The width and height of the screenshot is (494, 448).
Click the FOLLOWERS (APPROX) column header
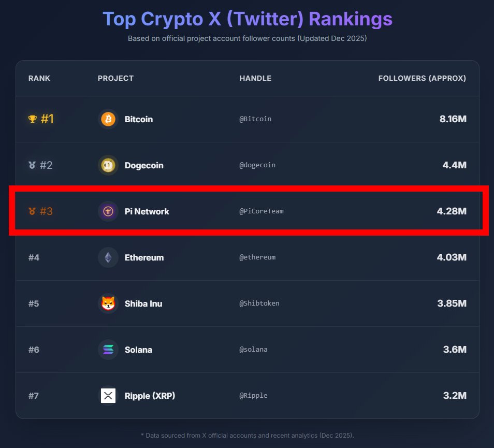(x=422, y=78)
